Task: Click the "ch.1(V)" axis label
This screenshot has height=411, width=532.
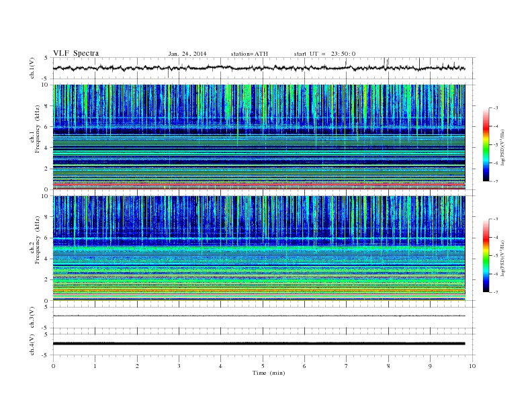Action: click(32, 68)
